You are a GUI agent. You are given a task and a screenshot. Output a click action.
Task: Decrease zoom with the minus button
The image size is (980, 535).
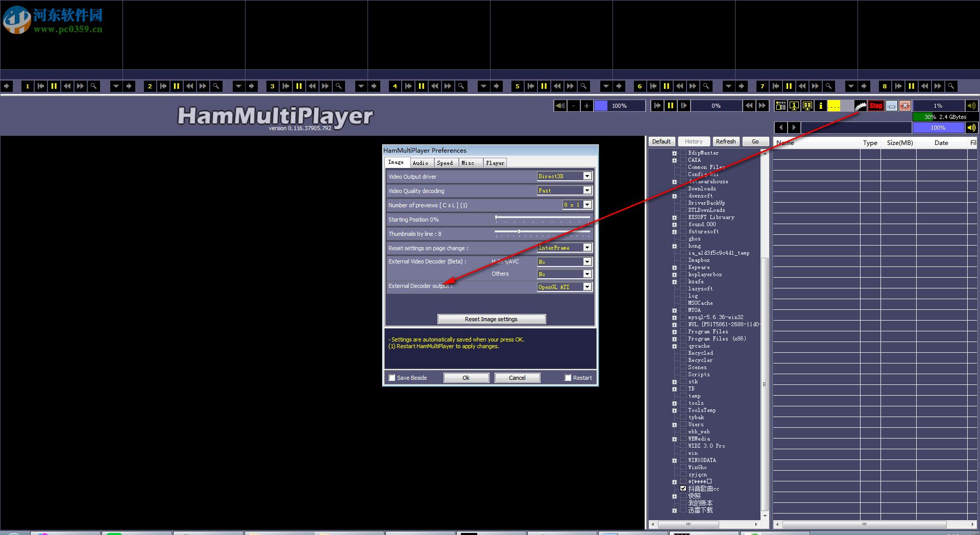574,106
